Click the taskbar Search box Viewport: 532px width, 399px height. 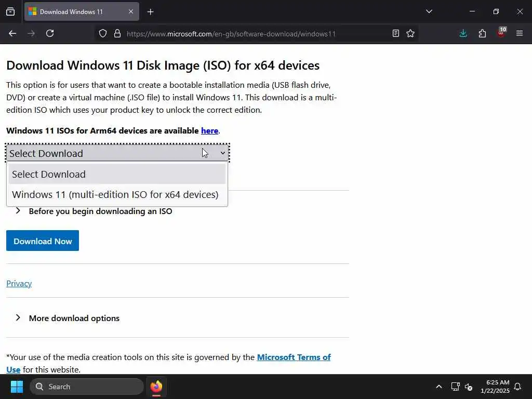(87, 387)
